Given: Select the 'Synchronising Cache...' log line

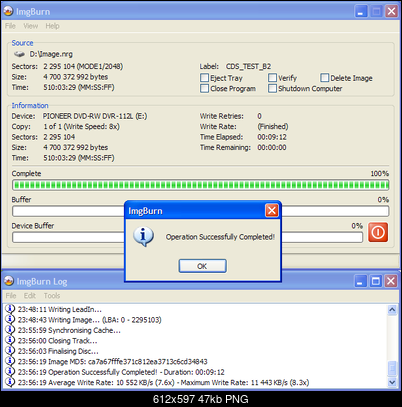Looking at the screenshot, I should pos(69,330).
